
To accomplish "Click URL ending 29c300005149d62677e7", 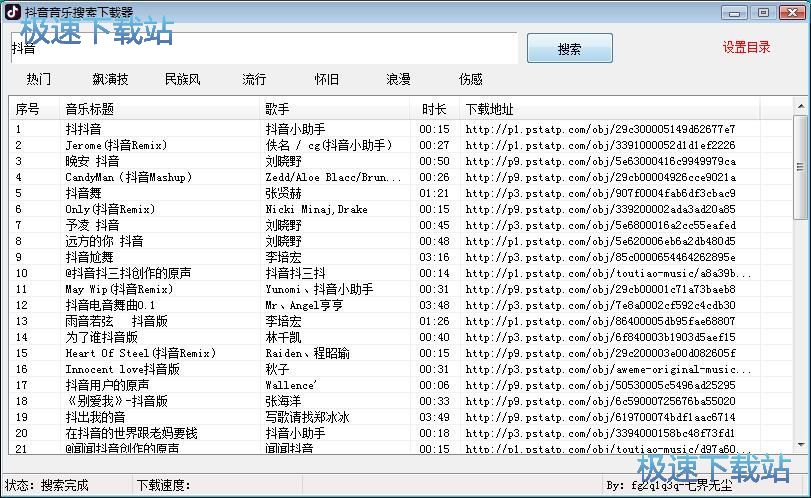I will (x=600, y=129).
